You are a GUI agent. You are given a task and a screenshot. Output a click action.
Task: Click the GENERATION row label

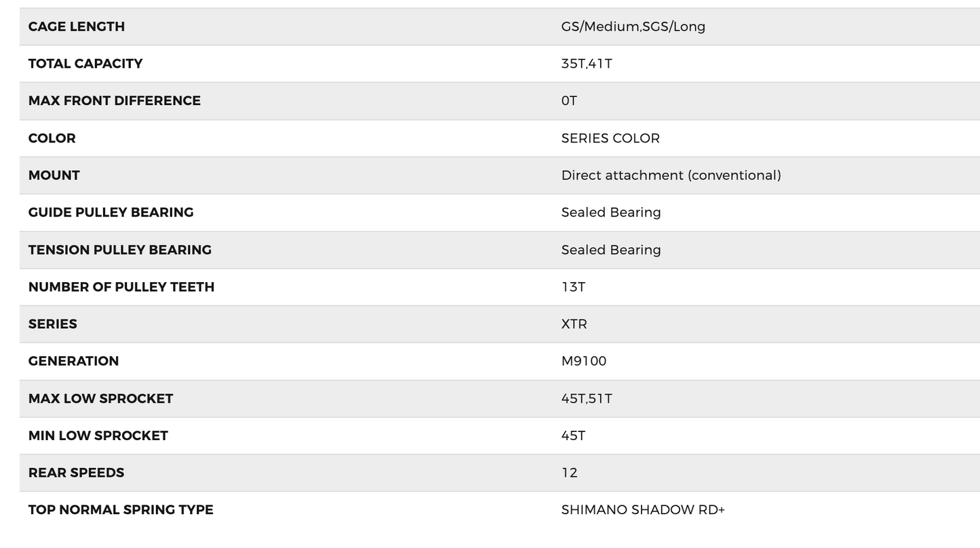coord(74,361)
